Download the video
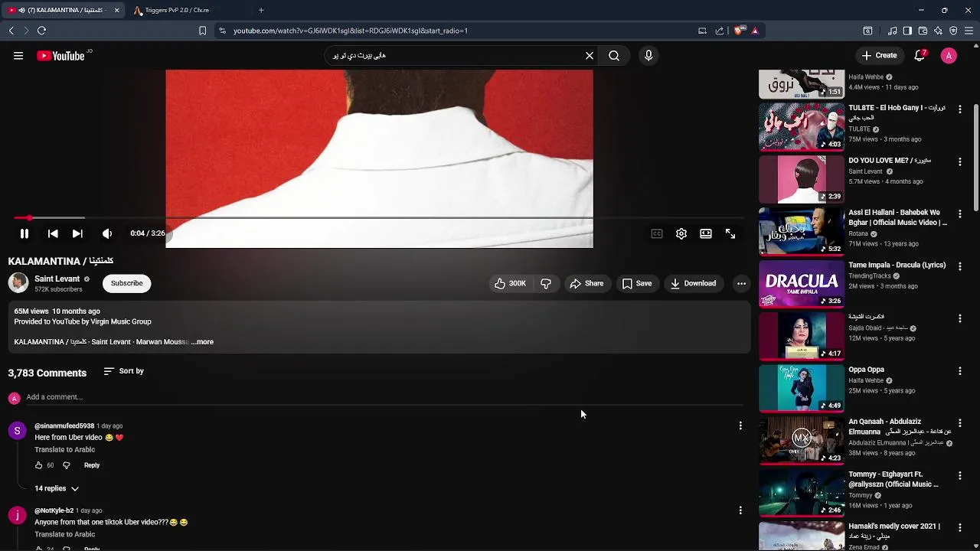980x551 pixels. pos(693,283)
